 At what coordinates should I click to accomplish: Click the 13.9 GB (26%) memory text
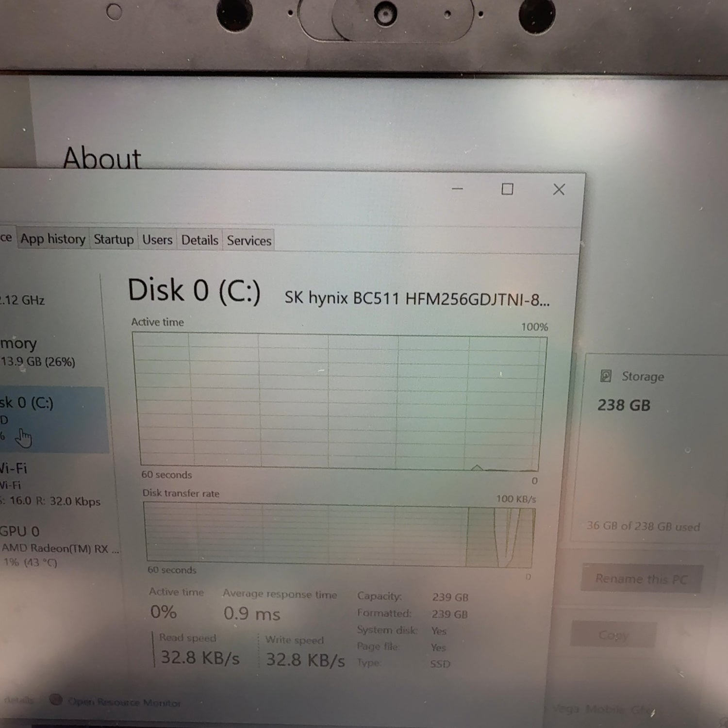point(38,362)
